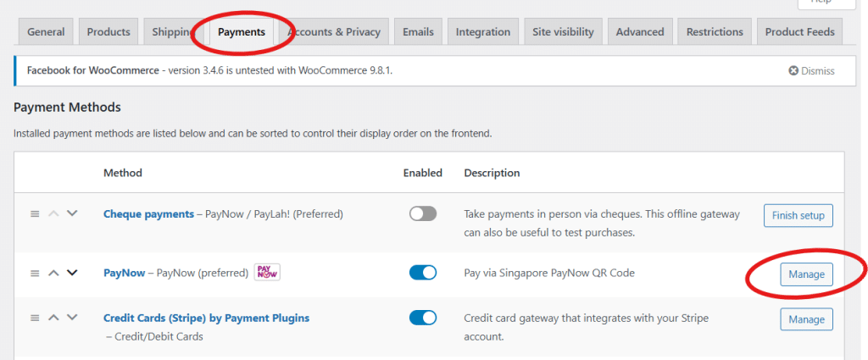Dismiss the Facebook for WooCommerce notice
868x360 pixels.
[x=811, y=71]
